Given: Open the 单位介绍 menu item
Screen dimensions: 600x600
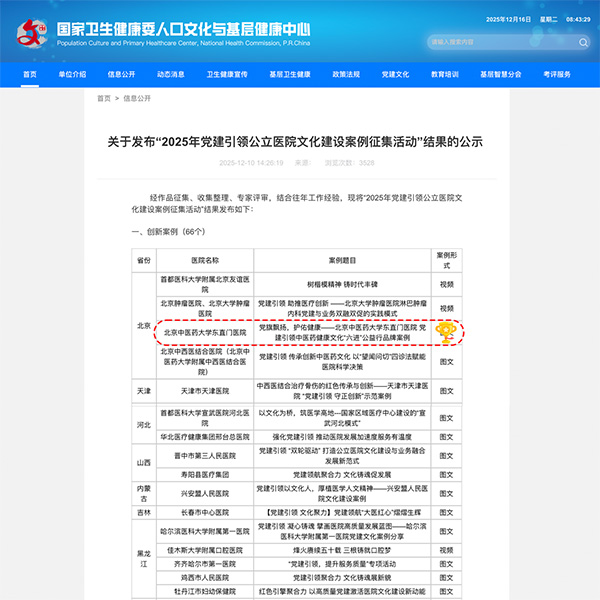Looking at the screenshot, I should pos(72,75).
